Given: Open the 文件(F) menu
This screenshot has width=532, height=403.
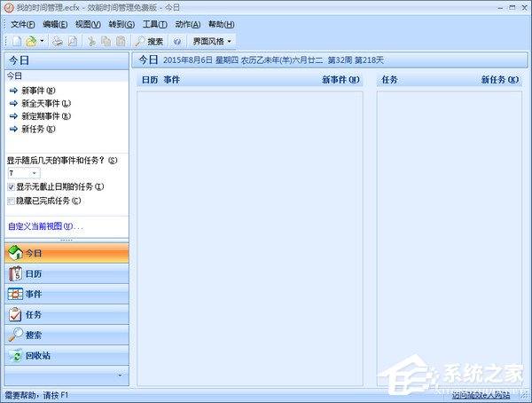Looking at the screenshot, I should 23,24.
